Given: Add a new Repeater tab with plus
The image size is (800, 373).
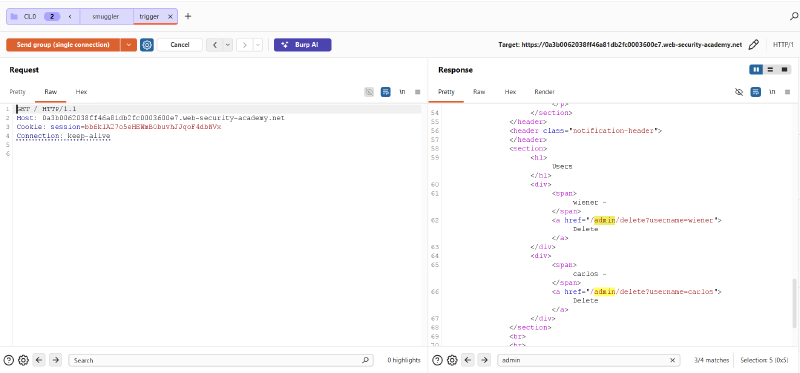Looking at the screenshot, I should point(188,16).
